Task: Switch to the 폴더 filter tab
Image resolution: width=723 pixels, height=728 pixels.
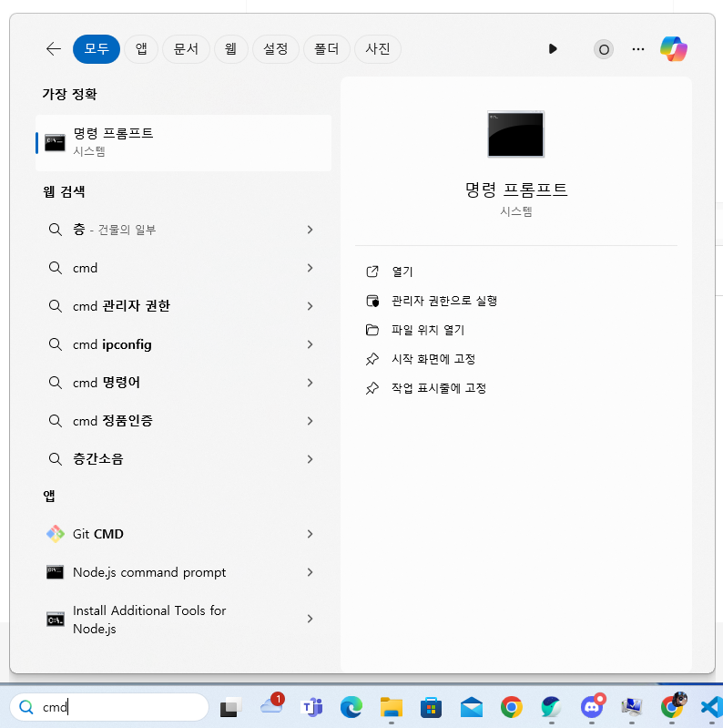Action: tap(326, 49)
